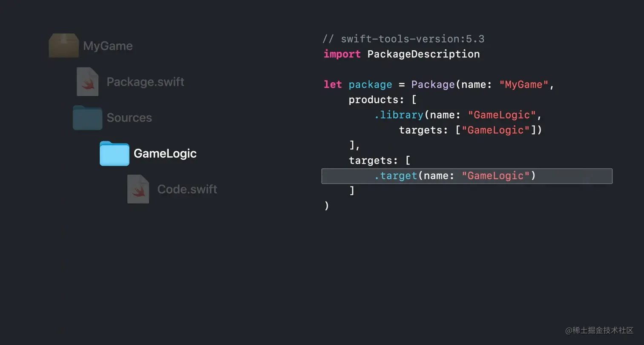Click the highlighted .target(name: "GameLogic") line

467,176
